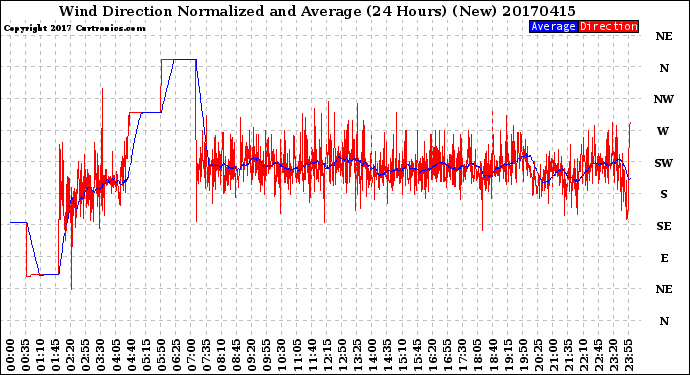Click the 07:00 time label
The height and width of the screenshot is (375, 690).
click(x=191, y=355)
